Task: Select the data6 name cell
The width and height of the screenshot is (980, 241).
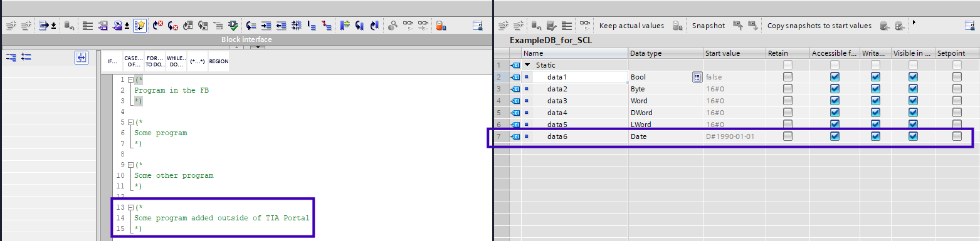Action: (x=574, y=136)
